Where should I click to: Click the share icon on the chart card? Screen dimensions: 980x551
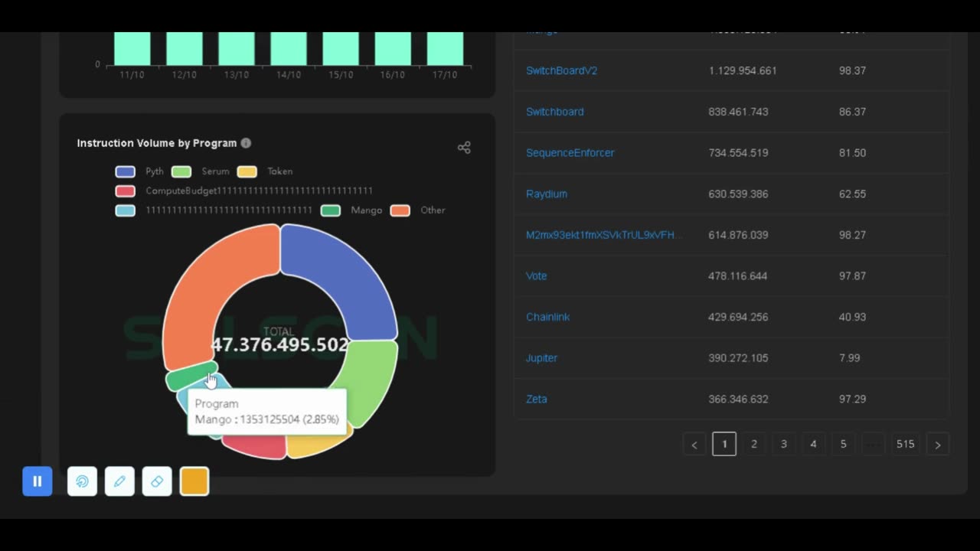point(464,148)
